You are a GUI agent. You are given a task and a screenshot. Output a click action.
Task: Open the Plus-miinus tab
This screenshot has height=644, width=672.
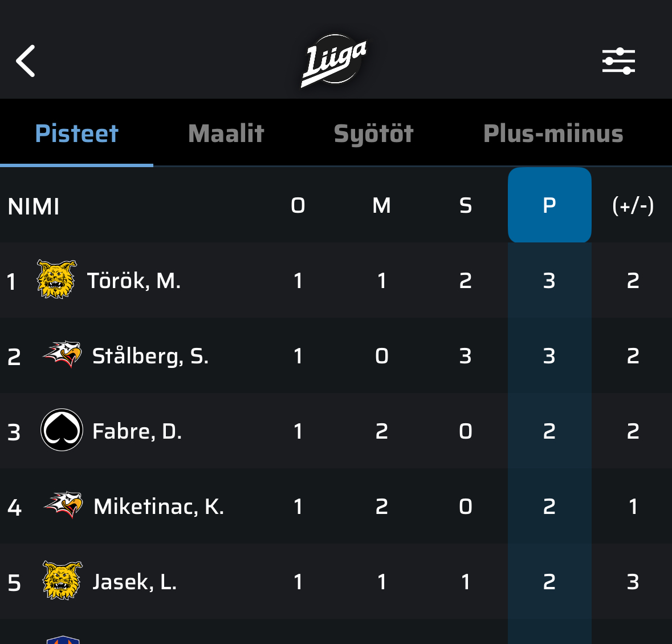coord(553,133)
